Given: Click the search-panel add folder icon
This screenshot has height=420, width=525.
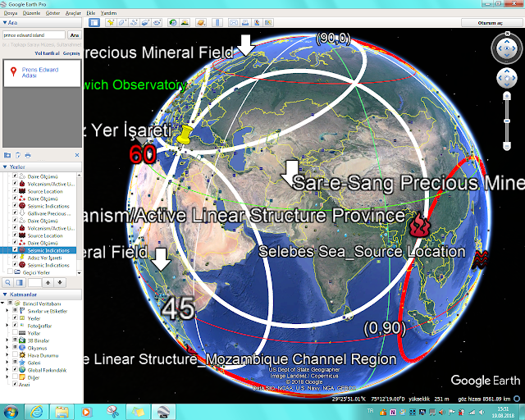Looking at the screenshot, I should [7, 155].
